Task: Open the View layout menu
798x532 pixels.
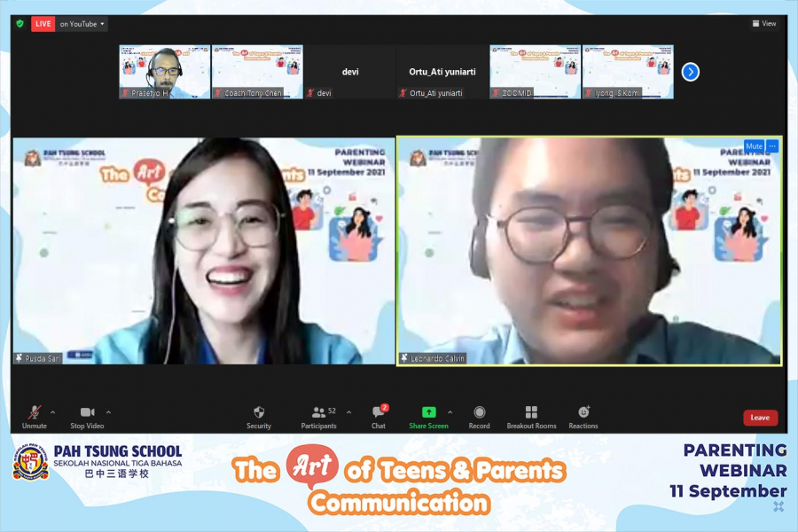Action: pos(763,24)
